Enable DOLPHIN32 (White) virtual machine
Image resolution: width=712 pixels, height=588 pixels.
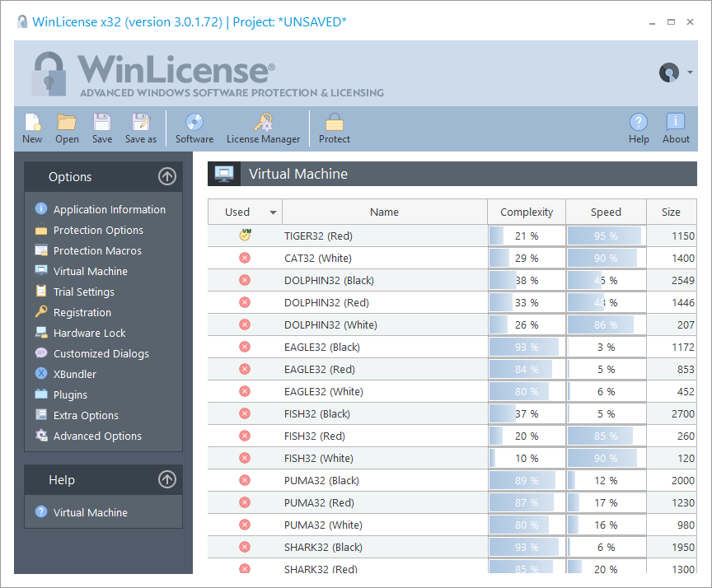click(245, 324)
